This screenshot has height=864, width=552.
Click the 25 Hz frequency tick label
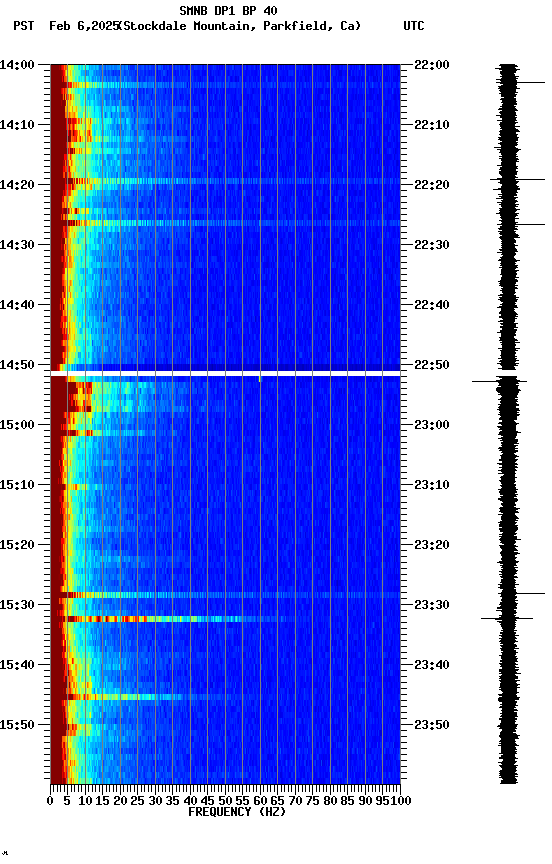[x=137, y=801]
